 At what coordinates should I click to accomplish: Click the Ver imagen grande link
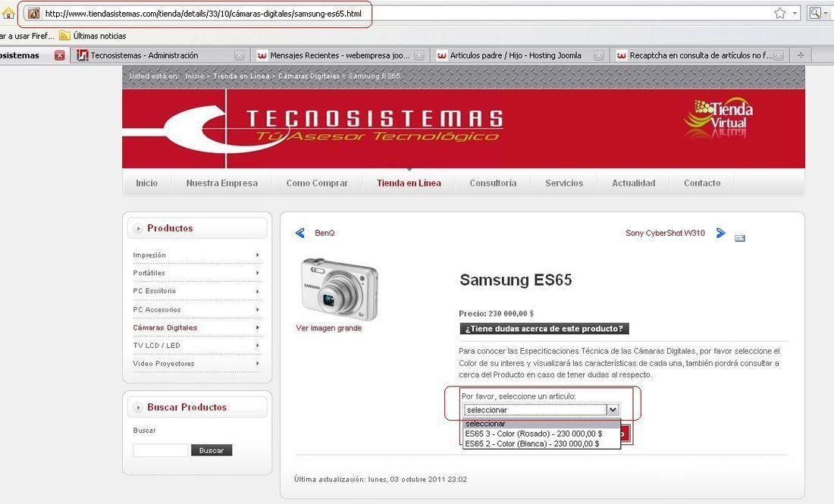pyautogui.click(x=329, y=328)
